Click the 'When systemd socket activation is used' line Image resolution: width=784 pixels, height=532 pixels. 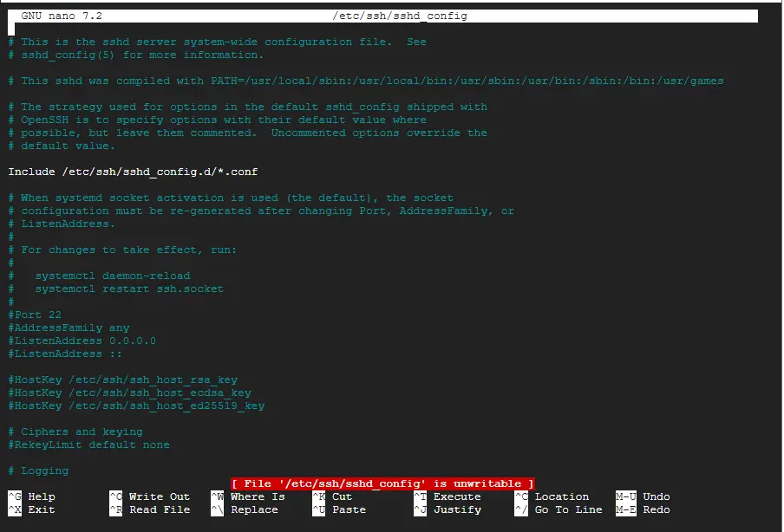(x=231, y=198)
